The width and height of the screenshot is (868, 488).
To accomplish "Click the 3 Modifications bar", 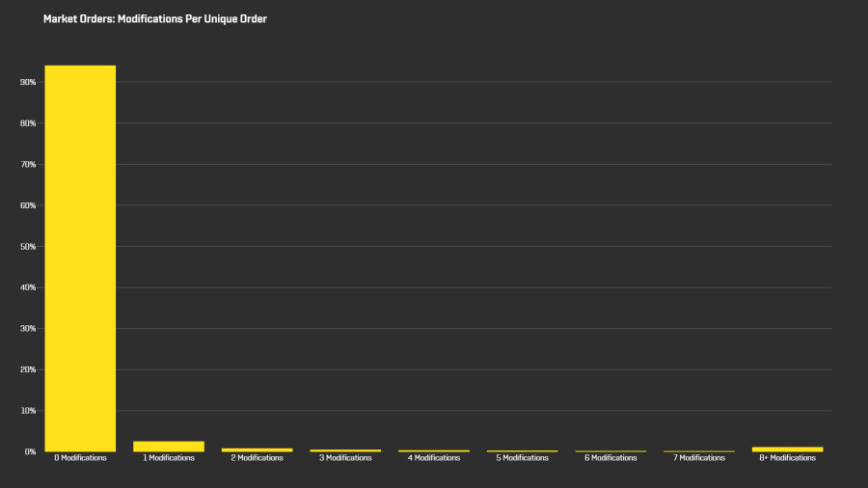I will coord(345,450).
